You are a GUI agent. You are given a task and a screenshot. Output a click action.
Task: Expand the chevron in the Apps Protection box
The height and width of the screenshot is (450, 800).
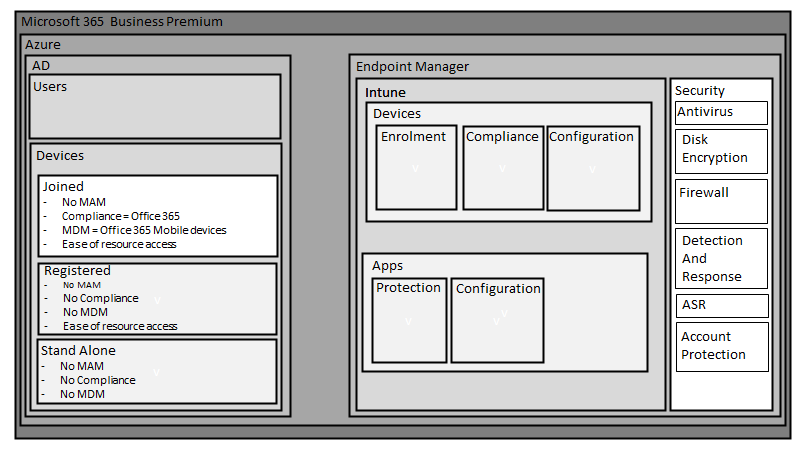tap(408, 321)
